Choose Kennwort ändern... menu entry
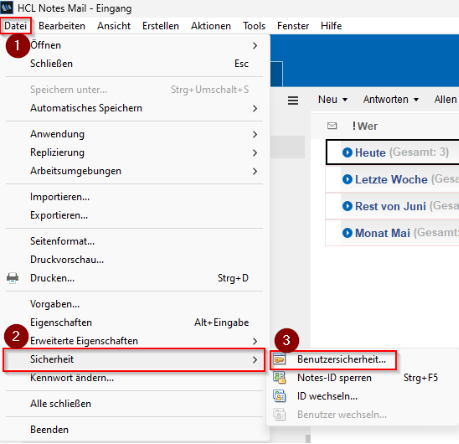This screenshot has width=459, height=444. 72,378
